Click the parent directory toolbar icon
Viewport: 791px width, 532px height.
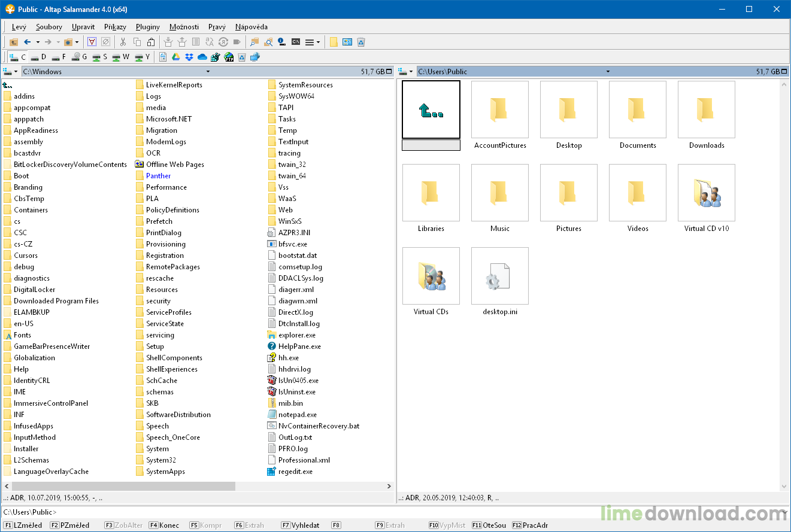(13, 42)
